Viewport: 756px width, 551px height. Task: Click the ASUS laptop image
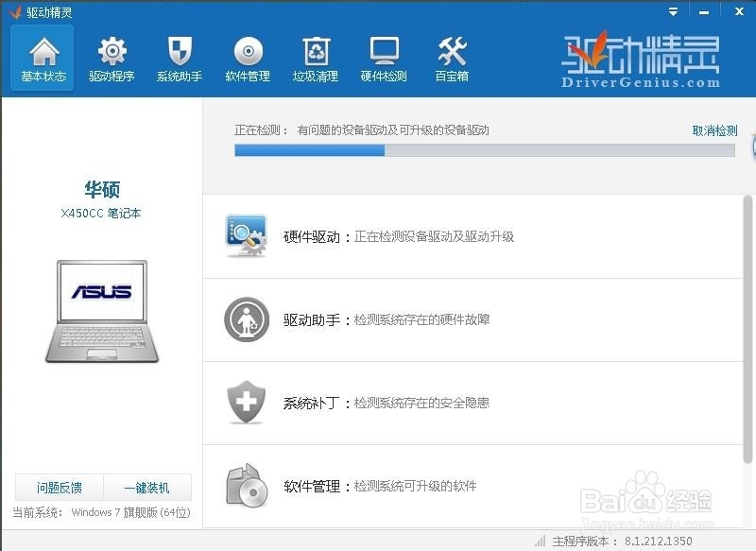coord(102,311)
